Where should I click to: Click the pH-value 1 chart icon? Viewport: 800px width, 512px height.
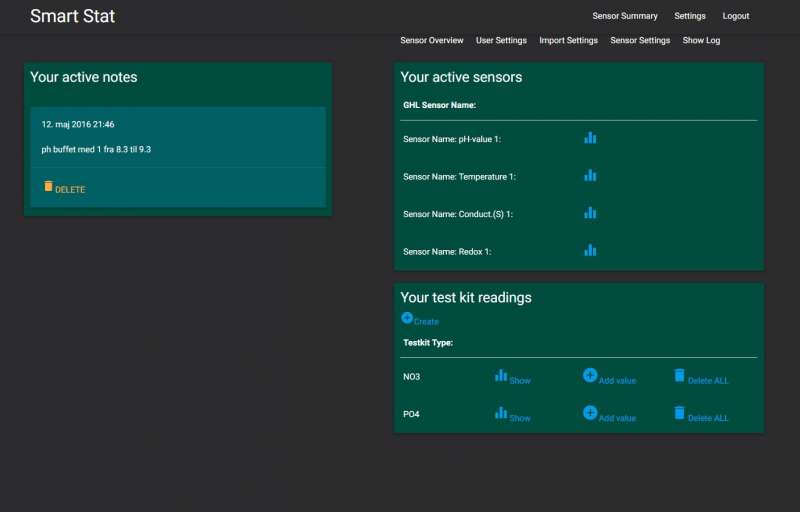click(x=590, y=138)
